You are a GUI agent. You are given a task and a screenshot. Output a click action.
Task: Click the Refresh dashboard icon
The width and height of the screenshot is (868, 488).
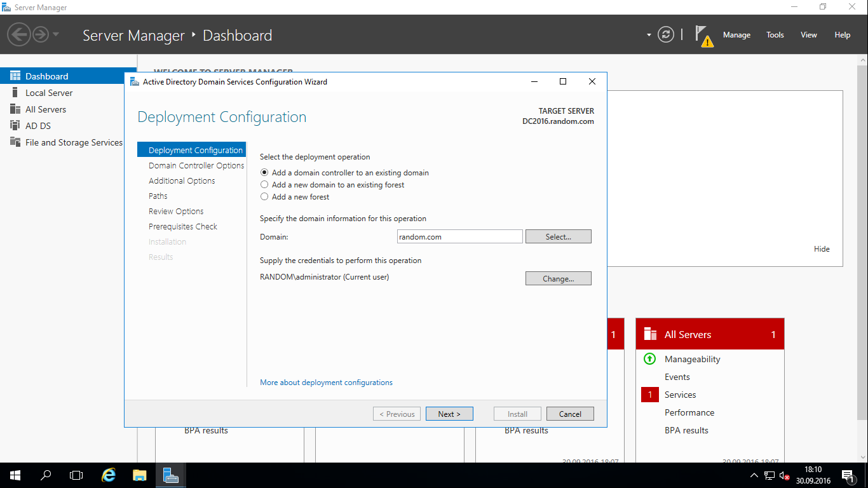click(666, 35)
